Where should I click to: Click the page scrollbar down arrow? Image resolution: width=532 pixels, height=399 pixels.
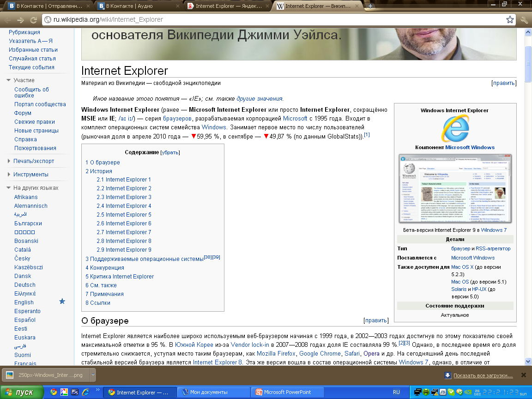pos(527,361)
